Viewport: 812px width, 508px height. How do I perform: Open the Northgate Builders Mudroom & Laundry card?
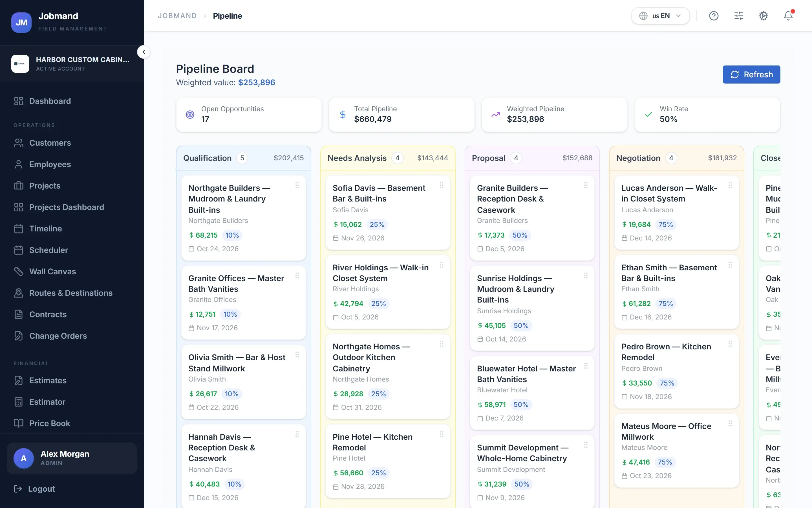tap(243, 218)
